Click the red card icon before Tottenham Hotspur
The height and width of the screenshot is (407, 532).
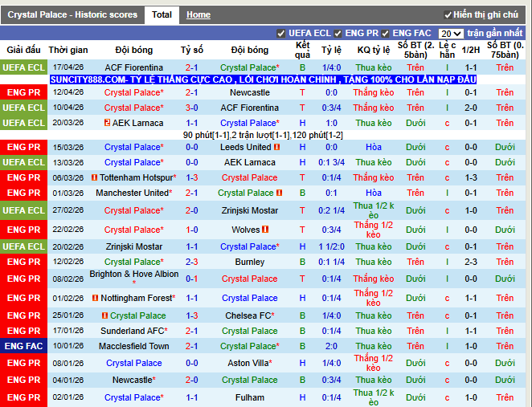point(94,177)
